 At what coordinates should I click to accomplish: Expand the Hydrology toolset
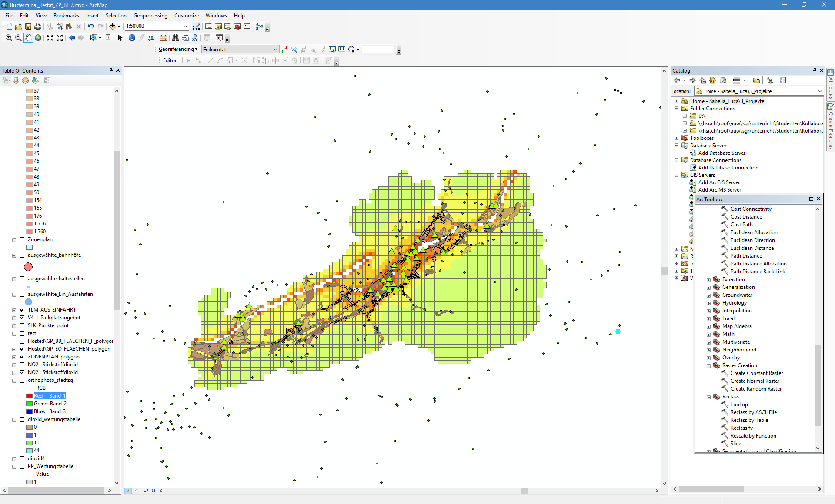708,303
